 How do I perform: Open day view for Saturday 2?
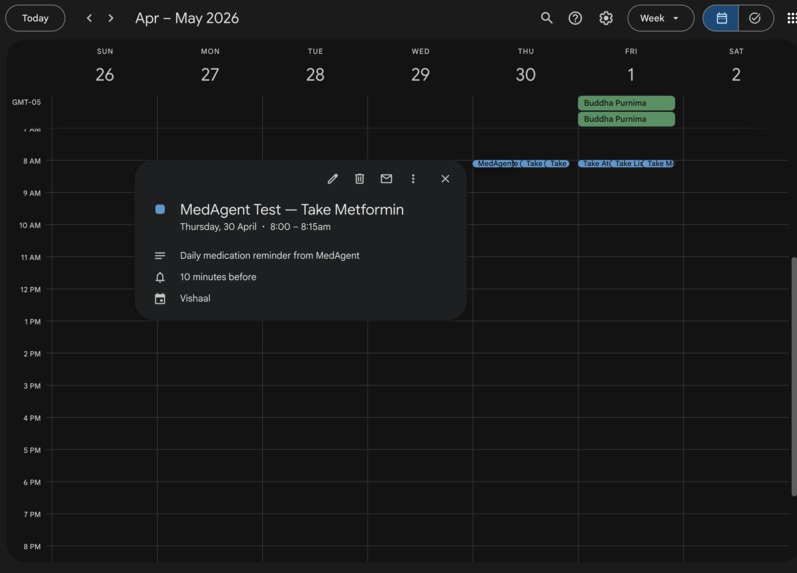pyautogui.click(x=736, y=75)
